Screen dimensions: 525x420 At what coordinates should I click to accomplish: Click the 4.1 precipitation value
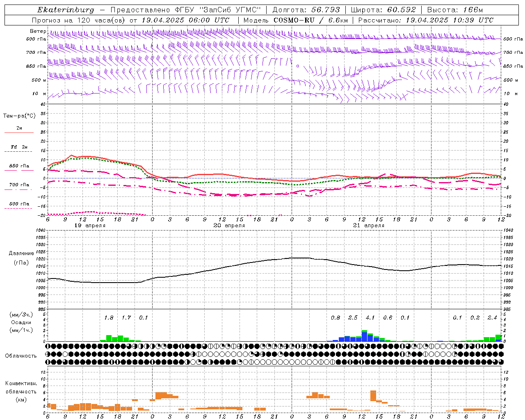point(370,317)
